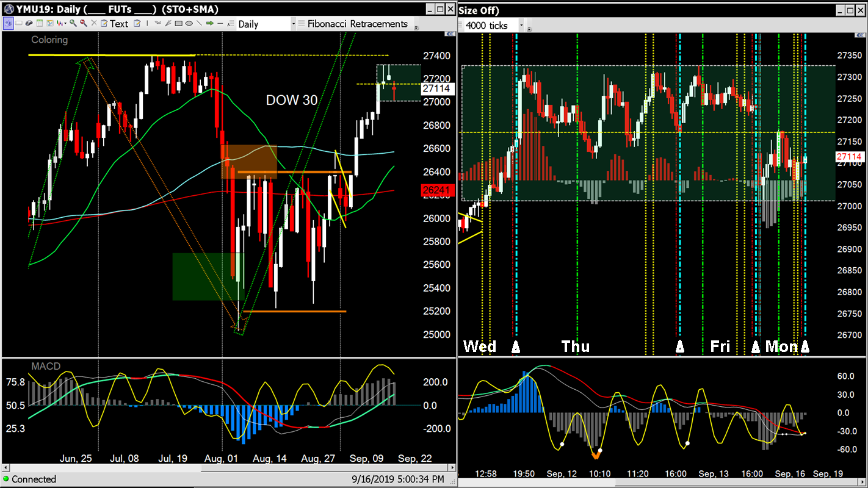
Task: Select the horizontal line tool
Action: 220,23
